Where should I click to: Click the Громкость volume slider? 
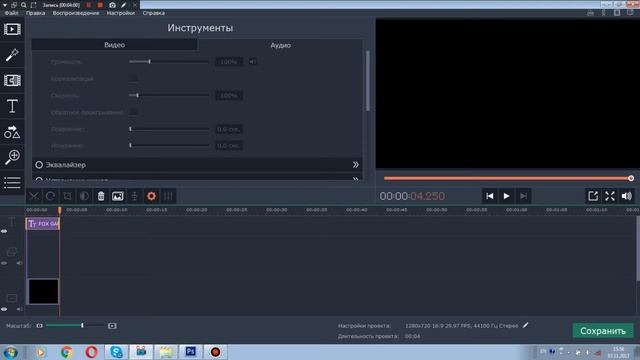tap(169, 62)
